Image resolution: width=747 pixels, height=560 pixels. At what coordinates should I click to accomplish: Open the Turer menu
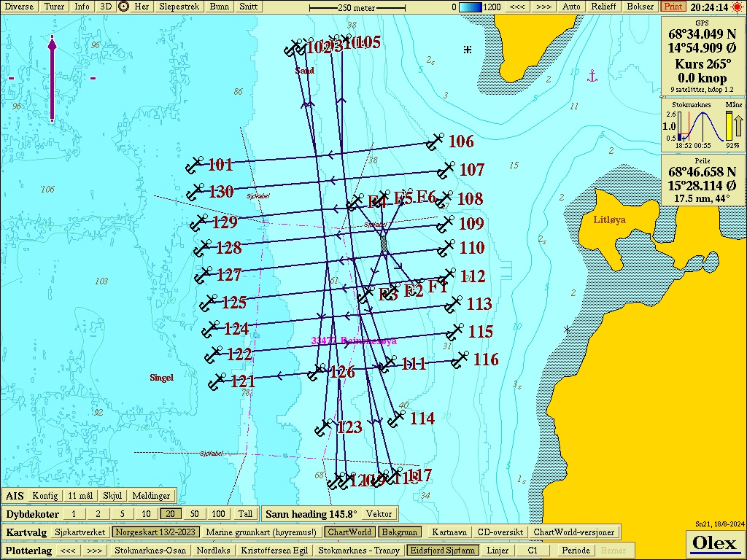tap(54, 7)
